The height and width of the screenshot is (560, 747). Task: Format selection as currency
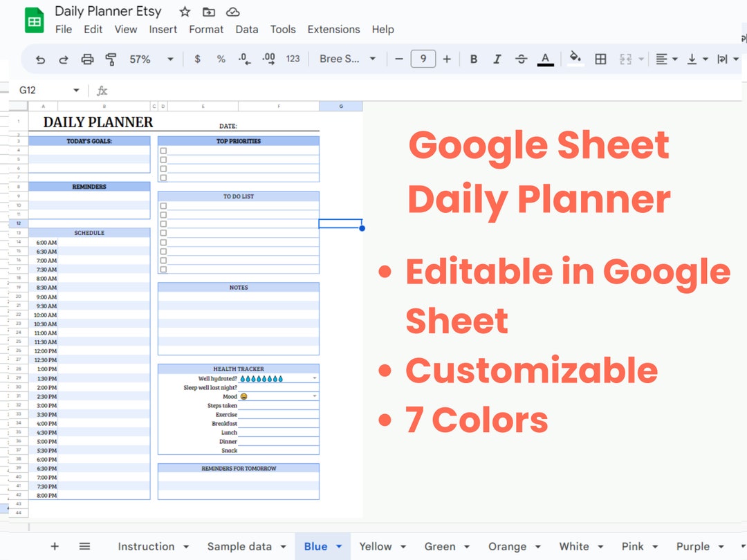197,59
